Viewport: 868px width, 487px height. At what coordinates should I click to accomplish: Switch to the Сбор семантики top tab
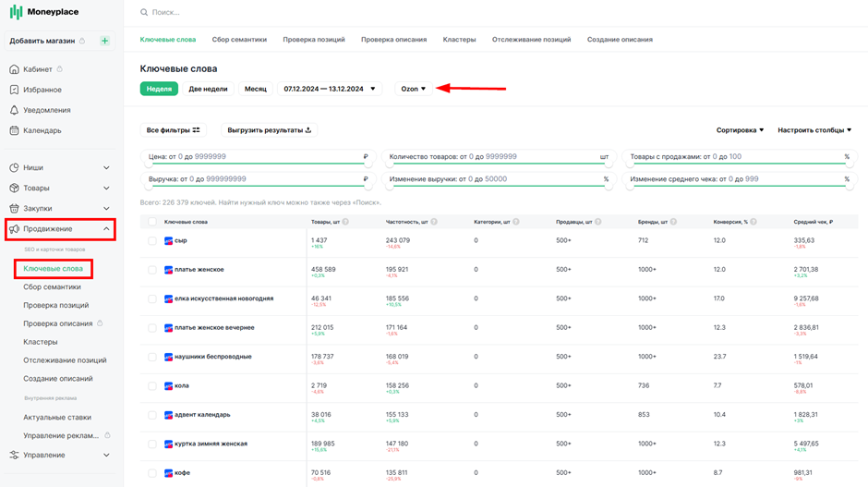[x=239, y=40]
